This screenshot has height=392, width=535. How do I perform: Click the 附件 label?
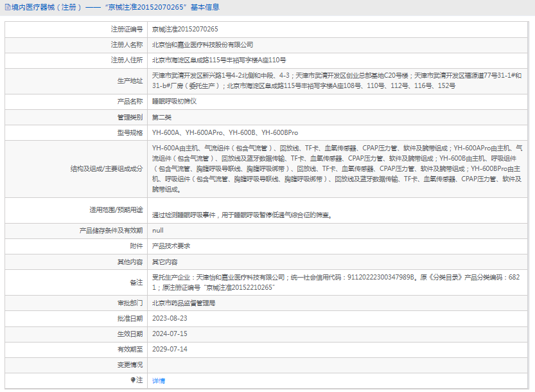tap(136, 246)
